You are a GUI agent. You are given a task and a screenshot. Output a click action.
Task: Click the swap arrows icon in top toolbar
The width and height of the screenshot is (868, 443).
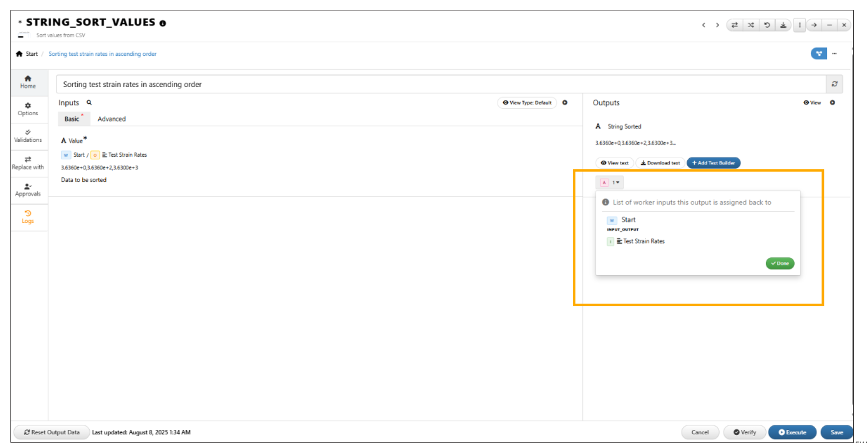[x=734, y=25]
